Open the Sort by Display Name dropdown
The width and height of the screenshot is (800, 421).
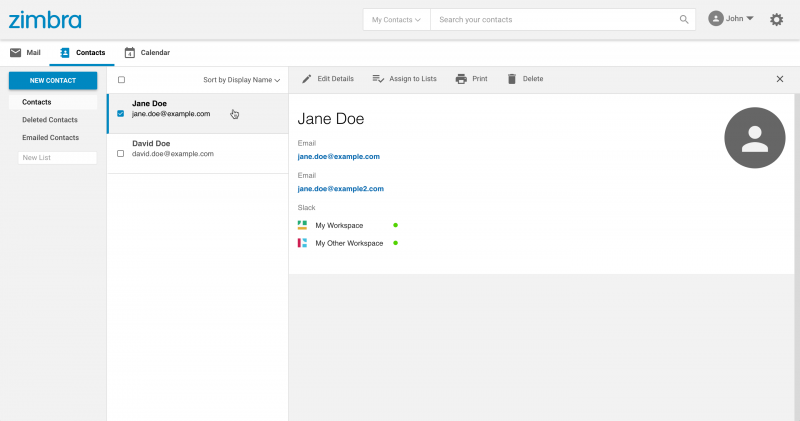tap(241, 80)
